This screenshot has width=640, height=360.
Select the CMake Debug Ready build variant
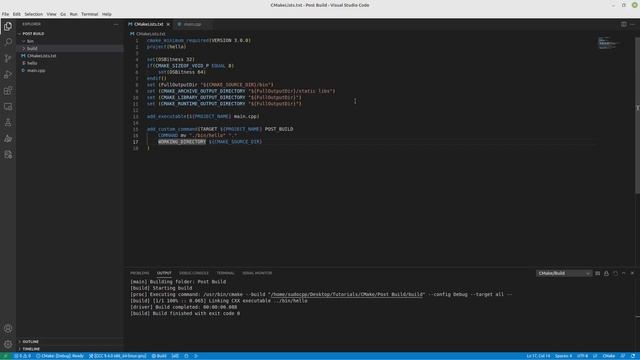click(60, 356)
